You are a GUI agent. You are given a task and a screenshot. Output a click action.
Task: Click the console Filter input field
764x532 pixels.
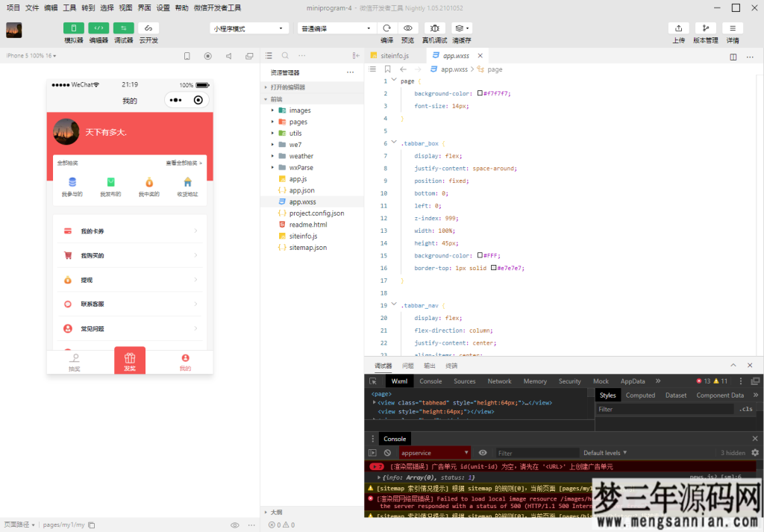pyautogui.click(x=536, y=453)
